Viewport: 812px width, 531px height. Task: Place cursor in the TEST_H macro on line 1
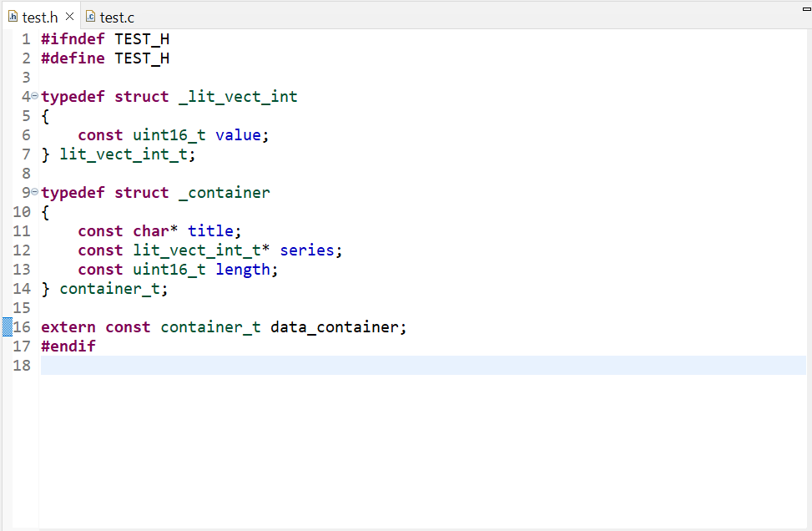[x=142, y=38]
